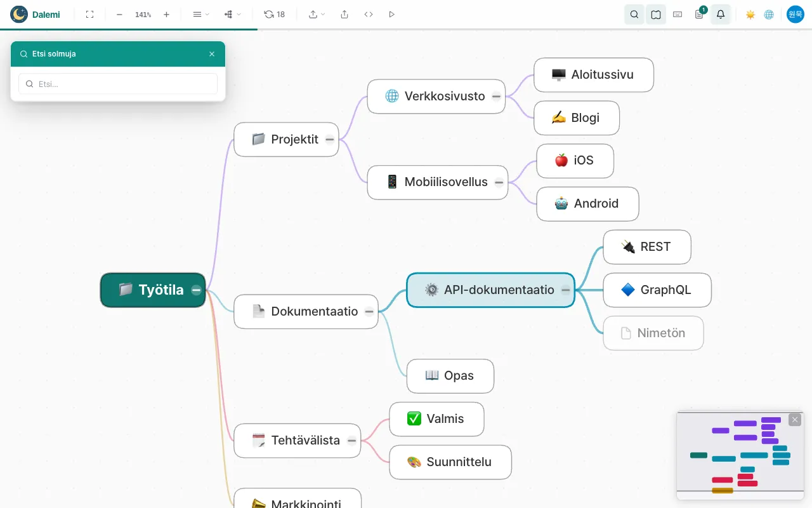Open the export dropdown
This screenshot has width=812, height=508.
coord(317,15)
